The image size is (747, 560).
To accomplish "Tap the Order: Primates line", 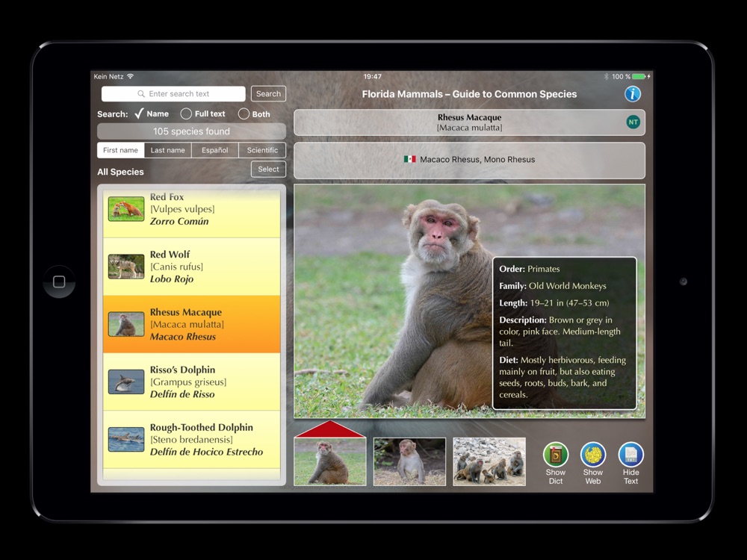I will (x=530, y=269).
